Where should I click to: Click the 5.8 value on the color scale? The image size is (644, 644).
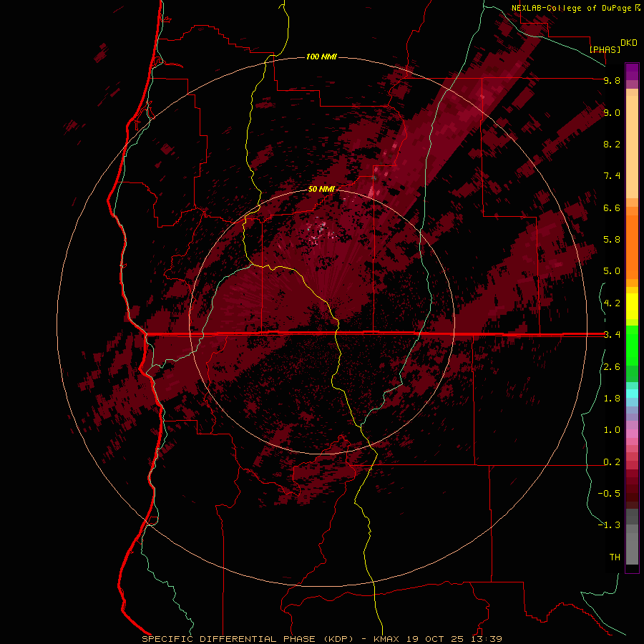pos(612,240)
